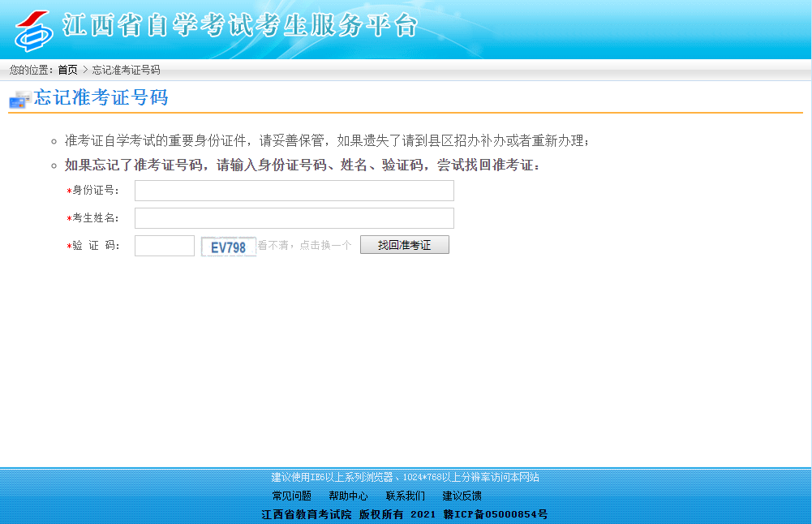812x524 pixels.
Task: Focus the 考生姓名 input field
Action: (x=294, y=218)
